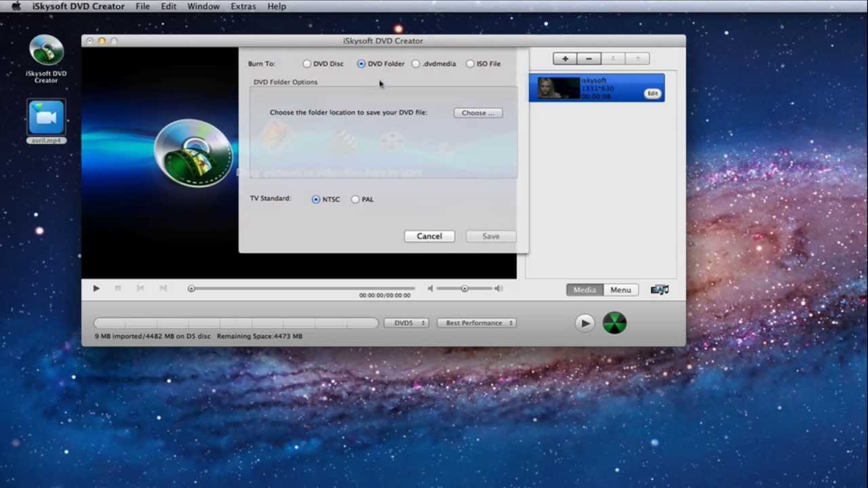Click the playback progress slider
This screenshot has height=488, width=868.
tap(302, 289)
